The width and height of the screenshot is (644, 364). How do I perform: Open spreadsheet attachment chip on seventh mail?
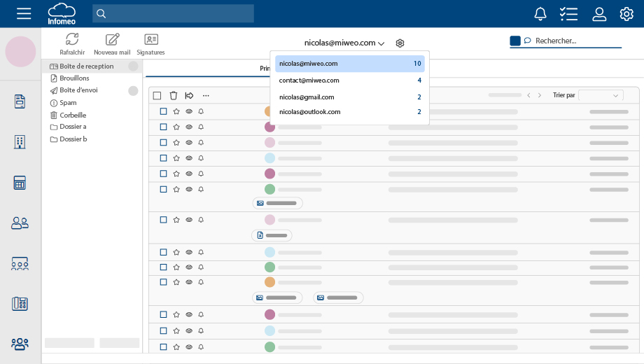[x=272, y=235]
